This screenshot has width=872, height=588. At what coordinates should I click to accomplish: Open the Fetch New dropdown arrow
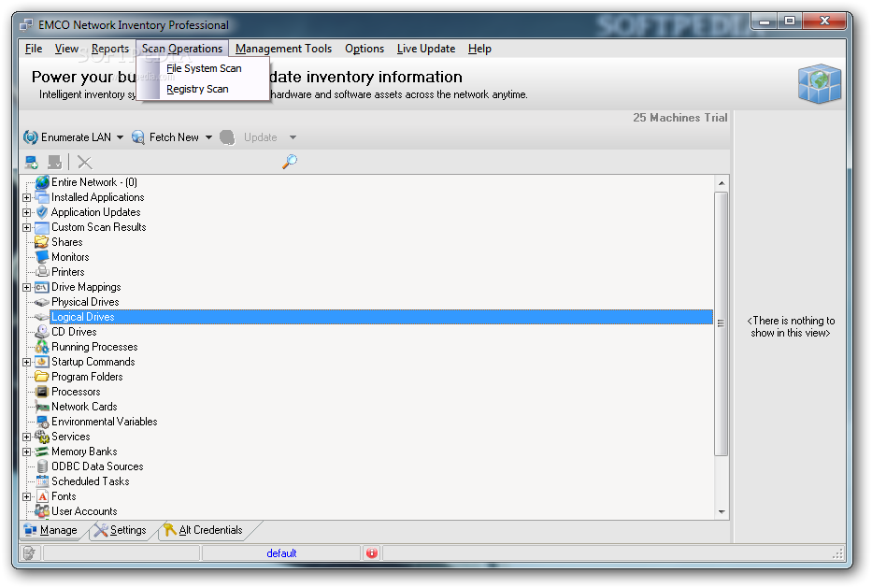(208, 137)
